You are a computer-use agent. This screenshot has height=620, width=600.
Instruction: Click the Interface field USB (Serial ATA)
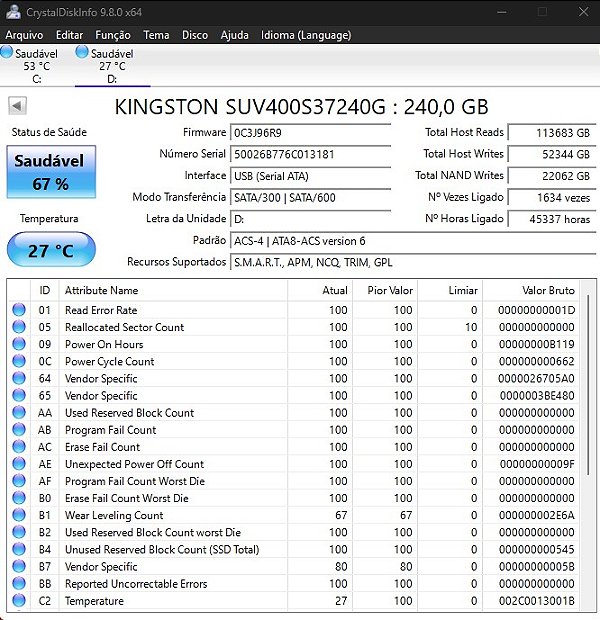310,176
